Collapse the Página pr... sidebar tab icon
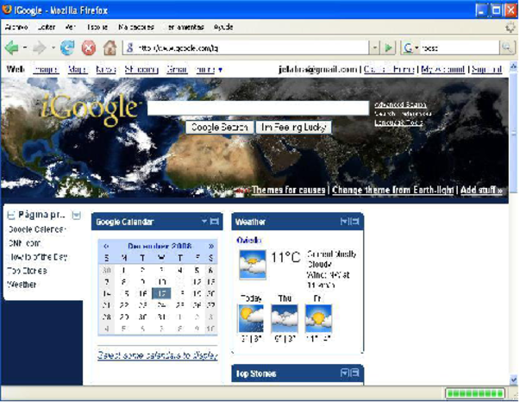Image resolution: width=532 pixels, height=414 pixels. pyautogui.click(x=11, y=215)
